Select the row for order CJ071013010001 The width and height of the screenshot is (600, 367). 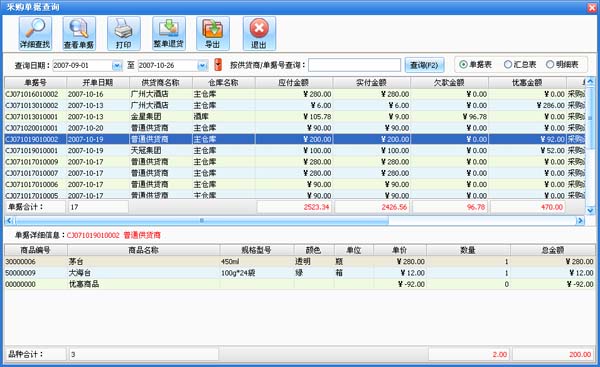(x=295, y=117)
